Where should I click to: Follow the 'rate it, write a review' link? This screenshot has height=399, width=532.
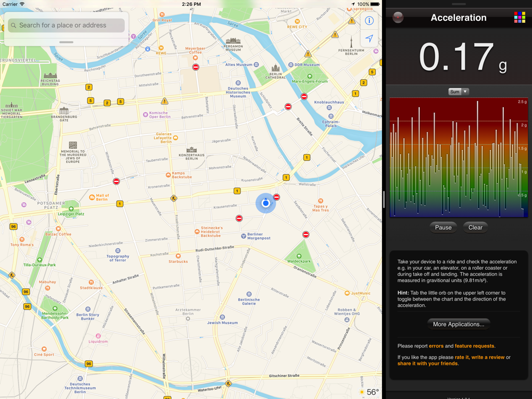[479, 358]
